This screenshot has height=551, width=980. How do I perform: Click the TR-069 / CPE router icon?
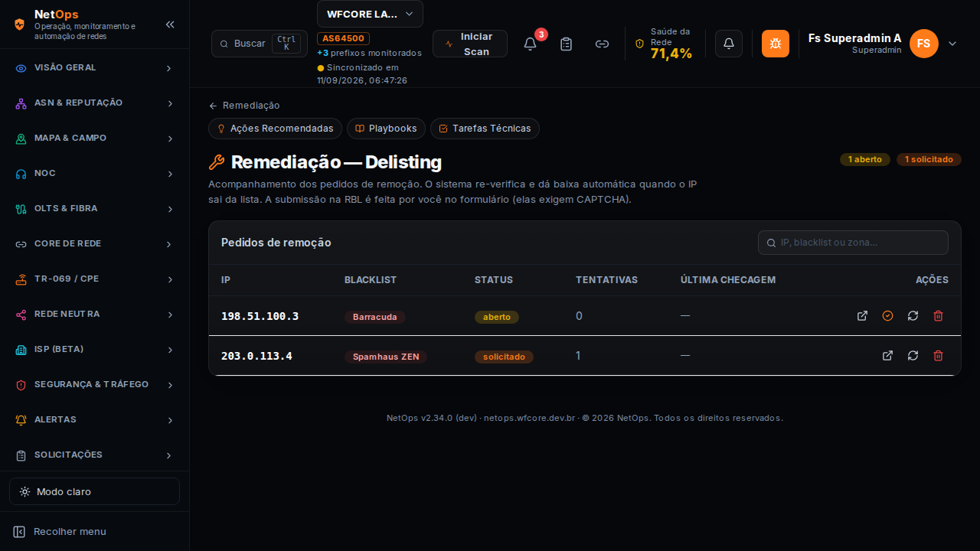[21, 279]
